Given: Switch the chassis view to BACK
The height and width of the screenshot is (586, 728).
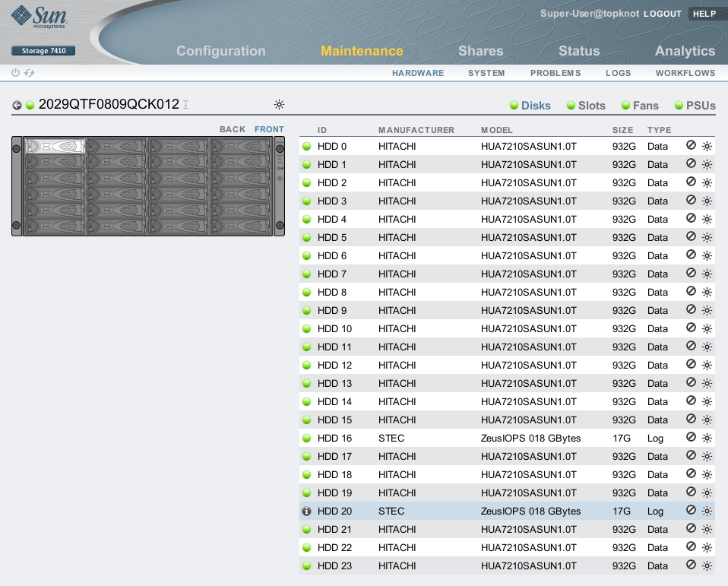Looking at the screenshot, I should pyautogui.click(x=233, y=129).
